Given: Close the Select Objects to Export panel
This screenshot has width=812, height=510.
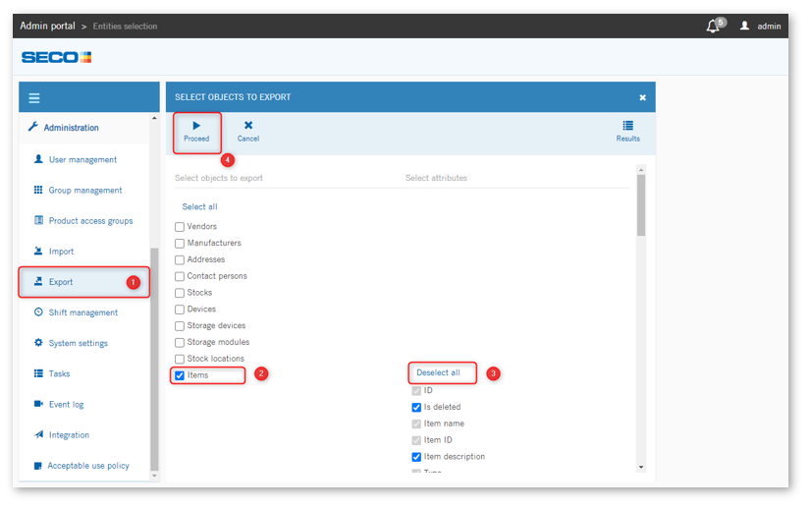Looking at the screenshot, I should [x=643, y=97].
